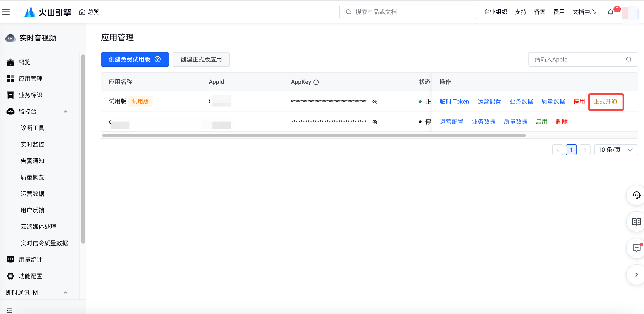Open the user avatar menu
This screenshot has width=644, height=314.
pos(630,13)
